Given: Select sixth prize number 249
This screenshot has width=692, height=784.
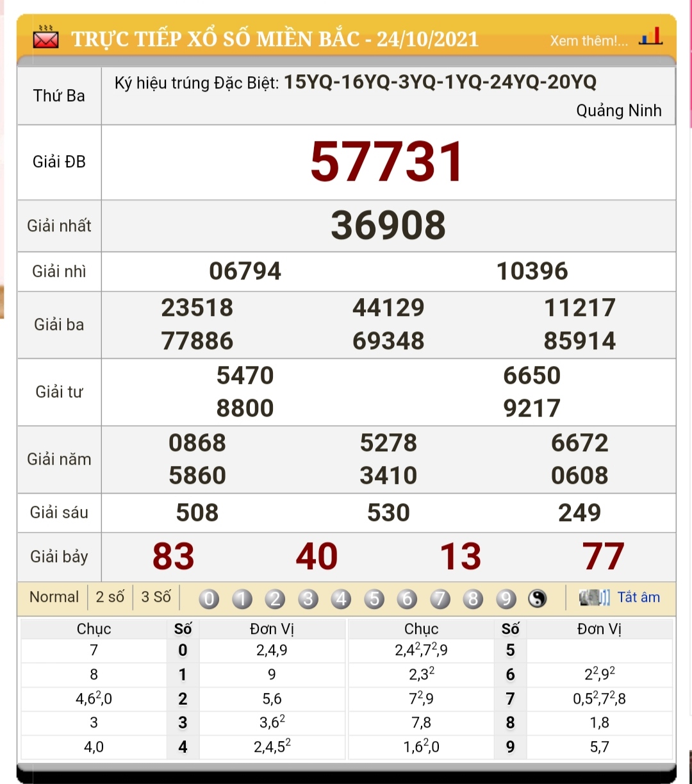Looking at the screenshot, I should tap(579, 513).
